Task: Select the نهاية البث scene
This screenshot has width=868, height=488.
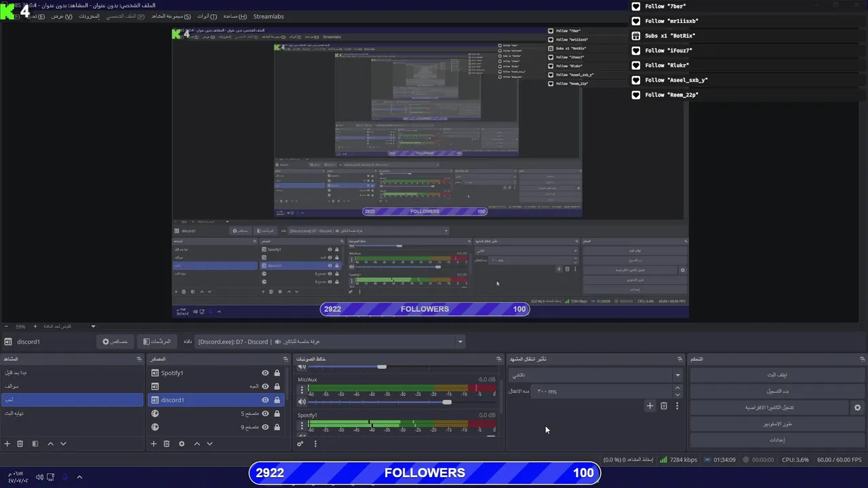Action: pyautogui.click(x=73, y=413)
